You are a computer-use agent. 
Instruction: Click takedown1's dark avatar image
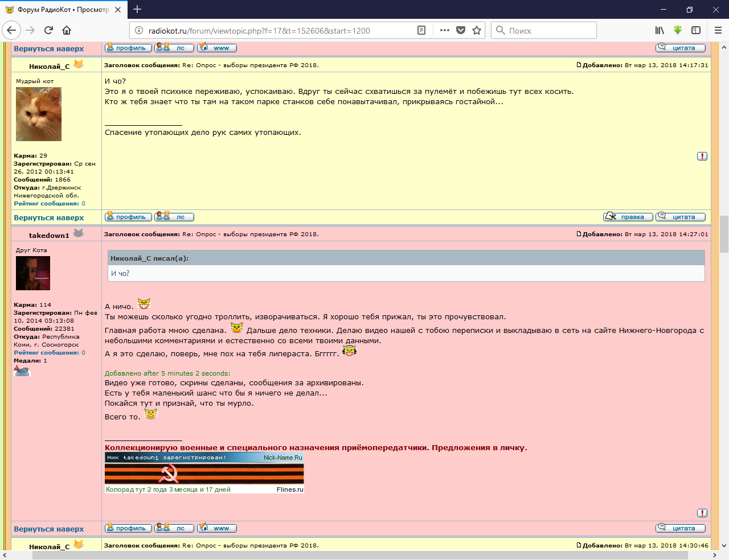pos(33,273)
